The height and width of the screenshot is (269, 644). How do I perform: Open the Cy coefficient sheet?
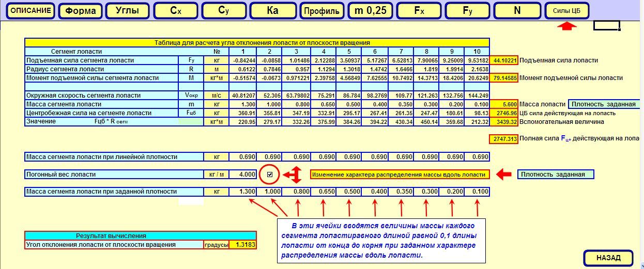[223, 11]
